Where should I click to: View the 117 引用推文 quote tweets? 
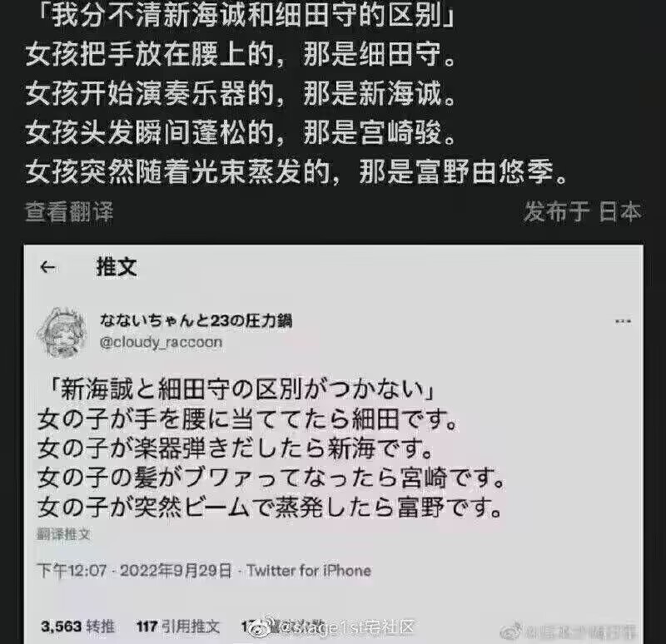178,627
